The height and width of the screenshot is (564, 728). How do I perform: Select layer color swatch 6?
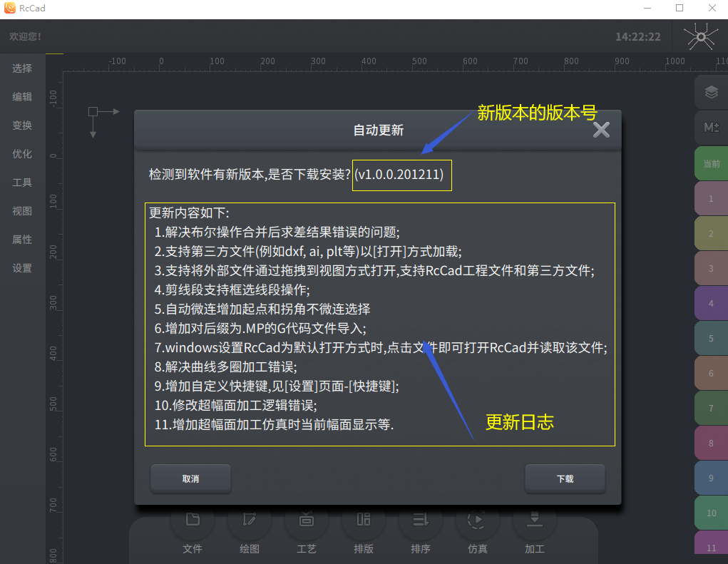coord(712,373)
